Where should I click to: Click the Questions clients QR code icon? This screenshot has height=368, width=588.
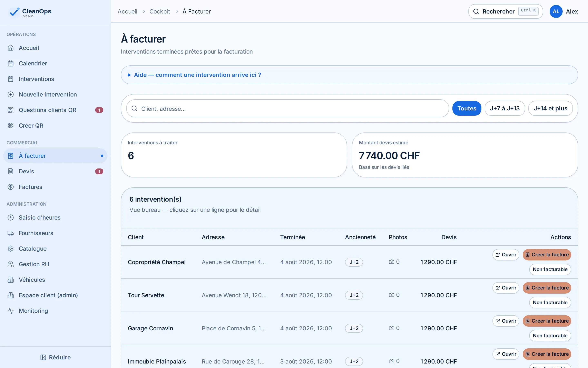coord(10,110)
